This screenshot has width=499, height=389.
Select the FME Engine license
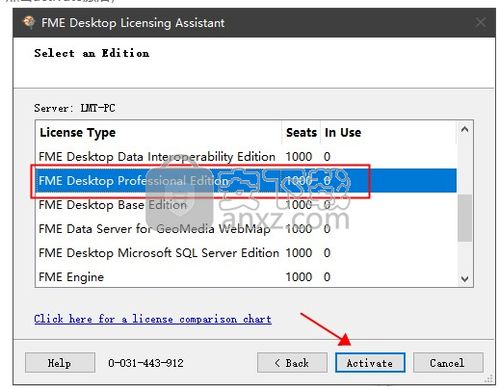[246, 277]
